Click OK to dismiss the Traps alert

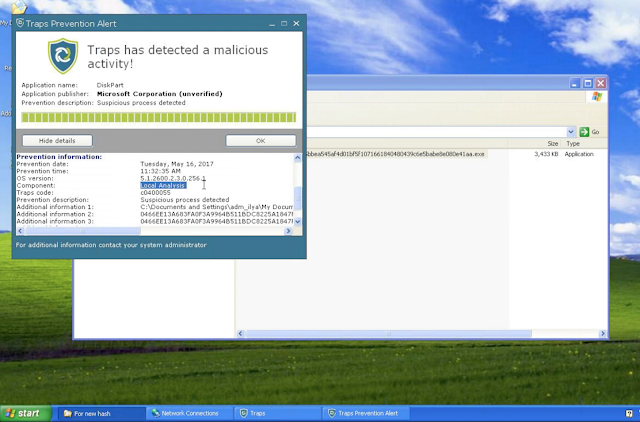point(261,140)
